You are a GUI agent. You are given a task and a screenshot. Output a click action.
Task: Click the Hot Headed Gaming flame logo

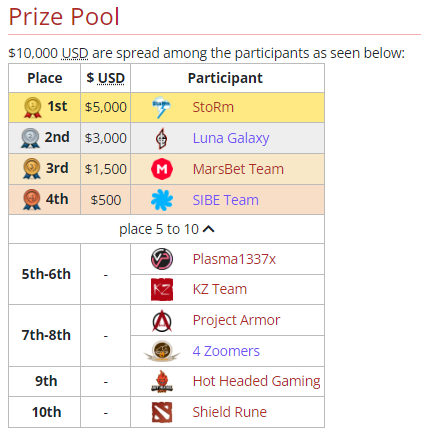[x=162, y=381]
